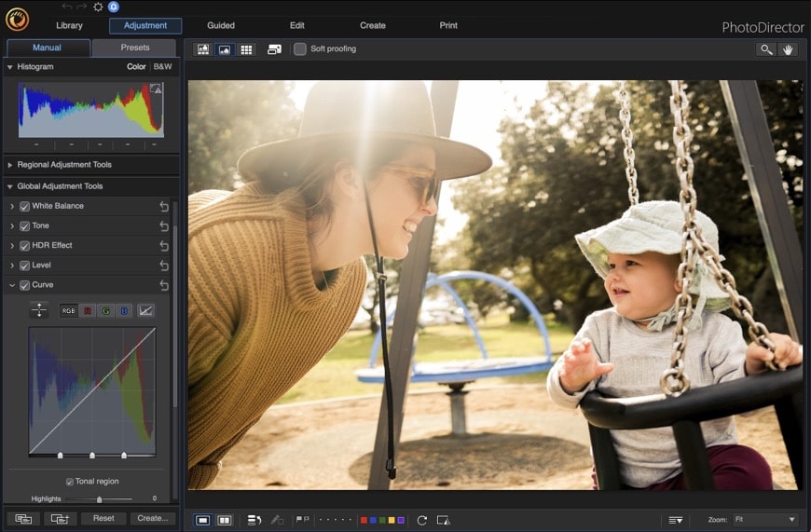Expand the Level settings chevron
Viewport: 811px width, 532px height.
pyautogui.click(x=12, y=266)
